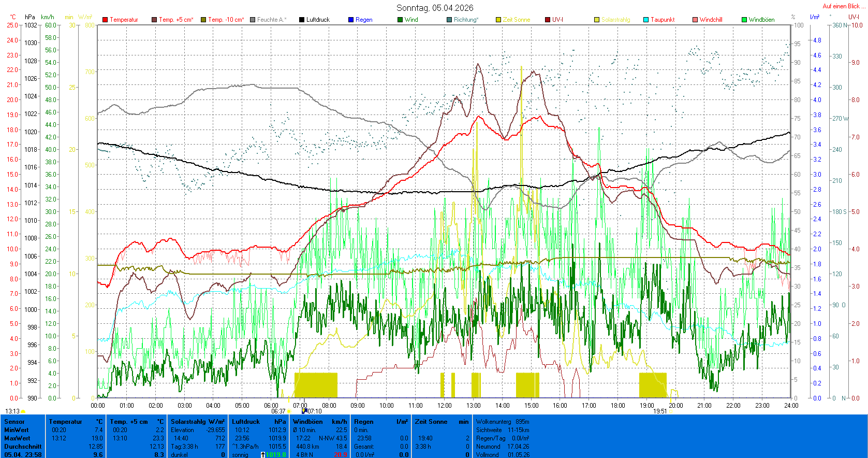
Task: Click the chart title 'Sonntag, 05.04.2026'
Action: coord(435,8)
